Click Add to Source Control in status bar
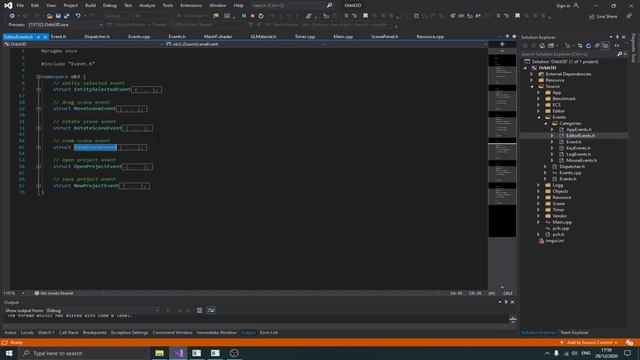This screenshot has height=360, width=640. click(589, 342)
